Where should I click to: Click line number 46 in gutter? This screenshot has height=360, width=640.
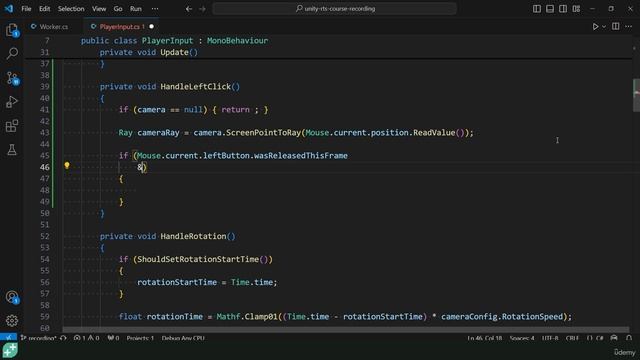(44, 167)
